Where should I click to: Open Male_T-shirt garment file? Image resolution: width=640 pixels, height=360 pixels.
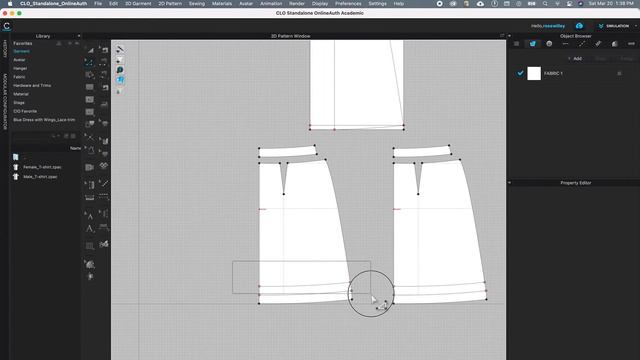click(40, 177)
